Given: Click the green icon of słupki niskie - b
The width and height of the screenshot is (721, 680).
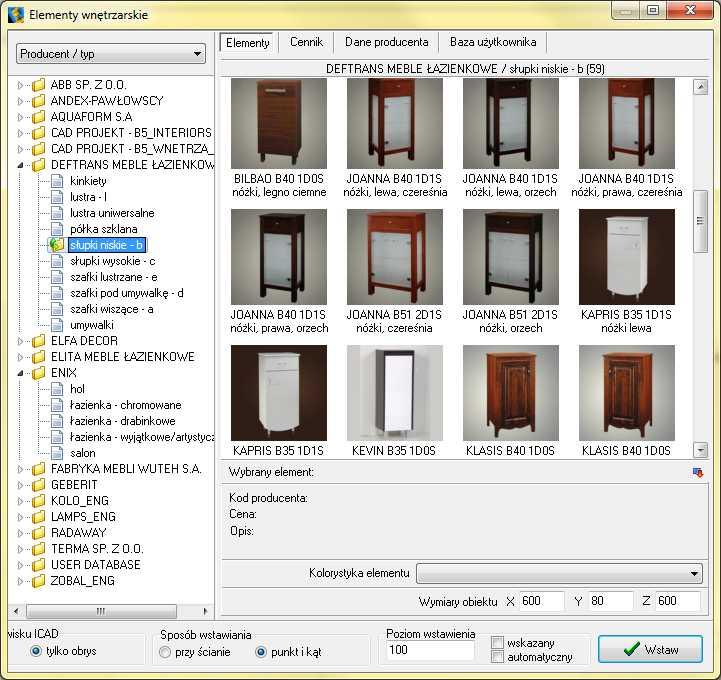Looking at the screenshot, I should (57, 245).
